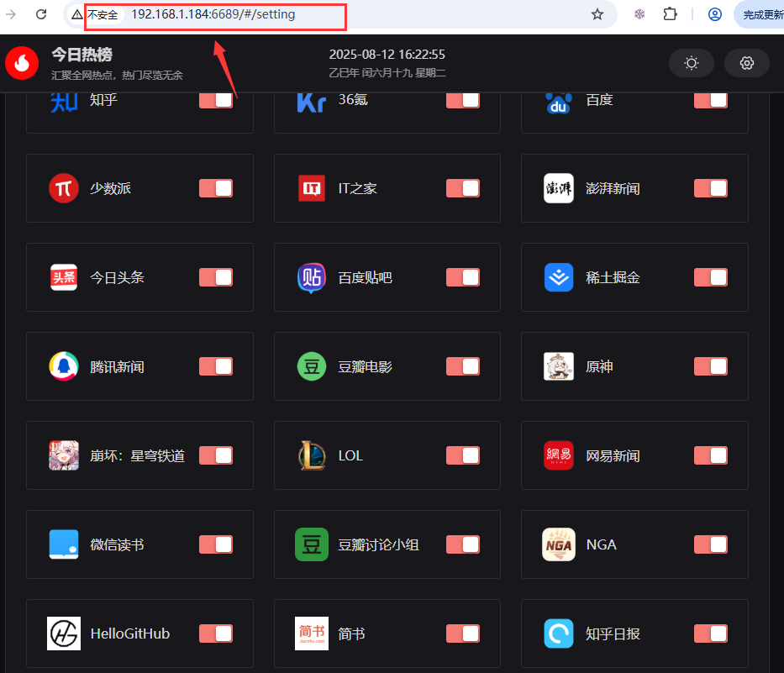
Task: Click the HelloGitHub label text
Action: pyautogui.click(x=130, y=634)
